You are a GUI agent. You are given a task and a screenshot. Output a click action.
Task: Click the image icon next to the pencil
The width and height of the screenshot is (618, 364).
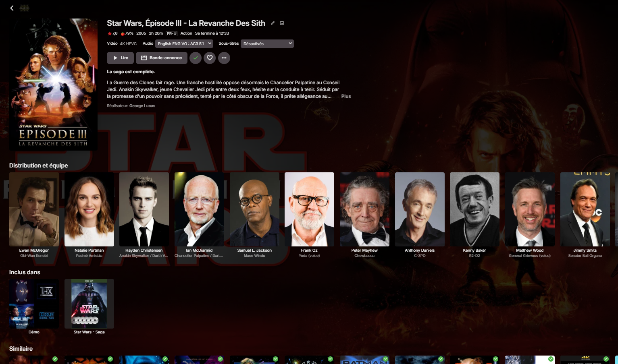coord(282,23)
